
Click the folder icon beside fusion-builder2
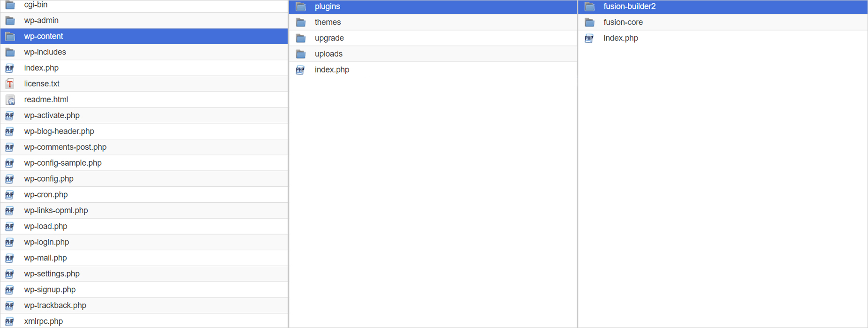pos(590,7)
